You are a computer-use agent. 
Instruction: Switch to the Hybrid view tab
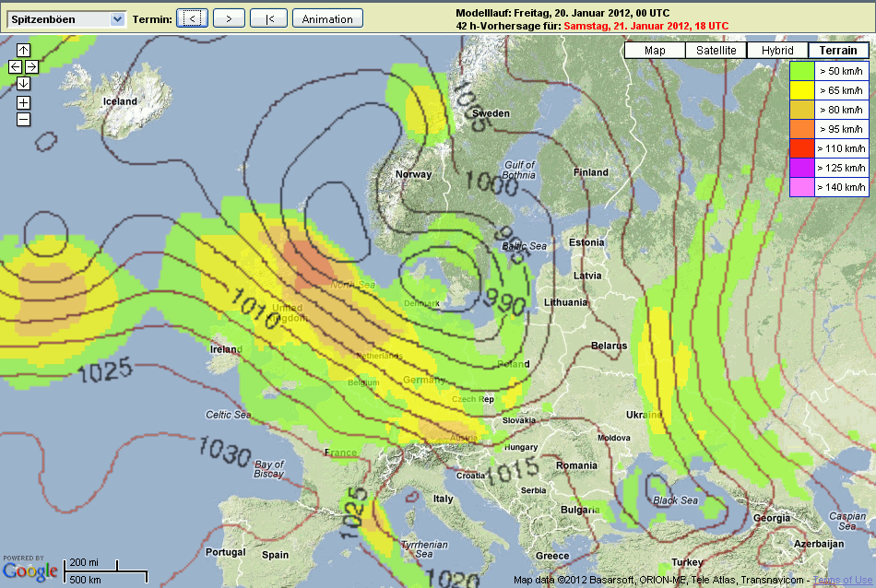pyautogui.click(x=777, y=51)
